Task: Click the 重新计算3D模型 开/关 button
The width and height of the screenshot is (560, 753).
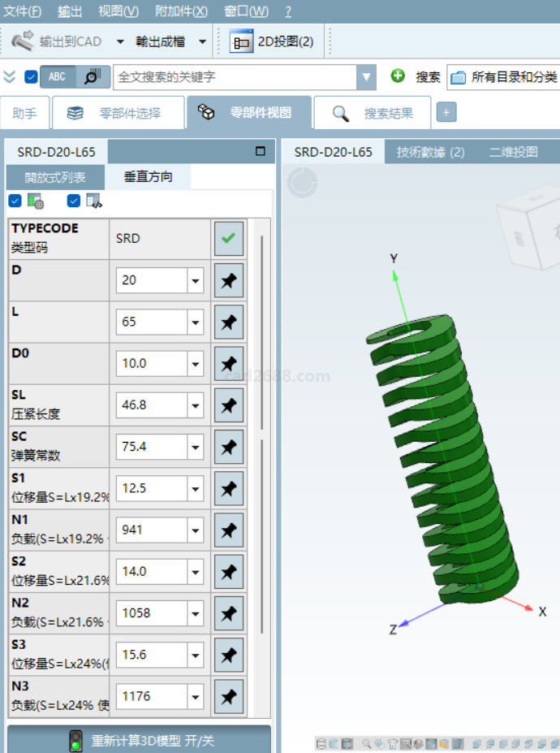Action: [139, 740]
